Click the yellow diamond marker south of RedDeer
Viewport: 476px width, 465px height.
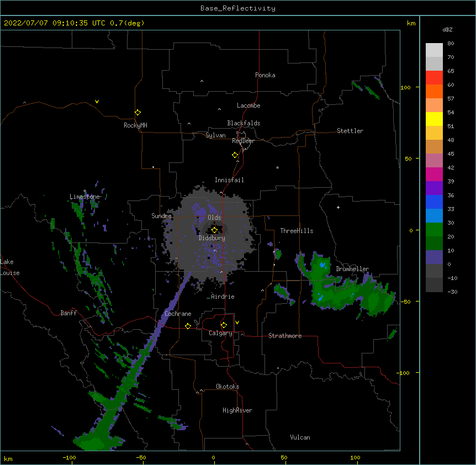(x=235, y=155)
